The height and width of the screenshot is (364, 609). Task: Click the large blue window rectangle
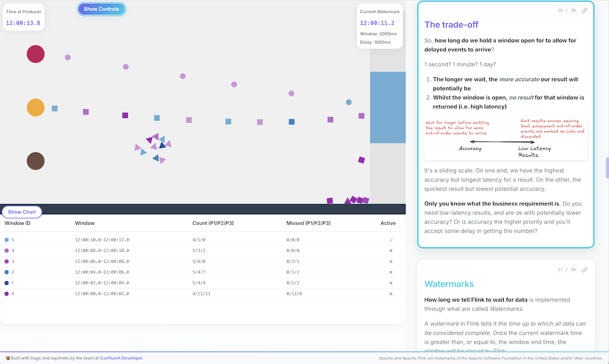(x=388, y=108)
